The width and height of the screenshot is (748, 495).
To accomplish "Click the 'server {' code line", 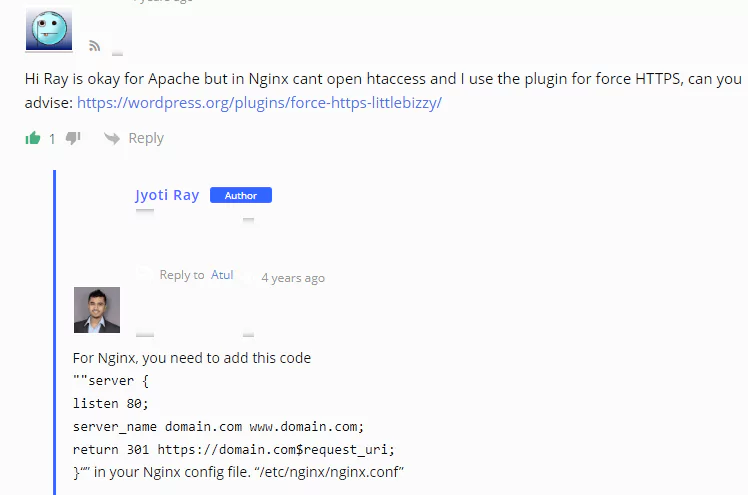I will point(111,381).
